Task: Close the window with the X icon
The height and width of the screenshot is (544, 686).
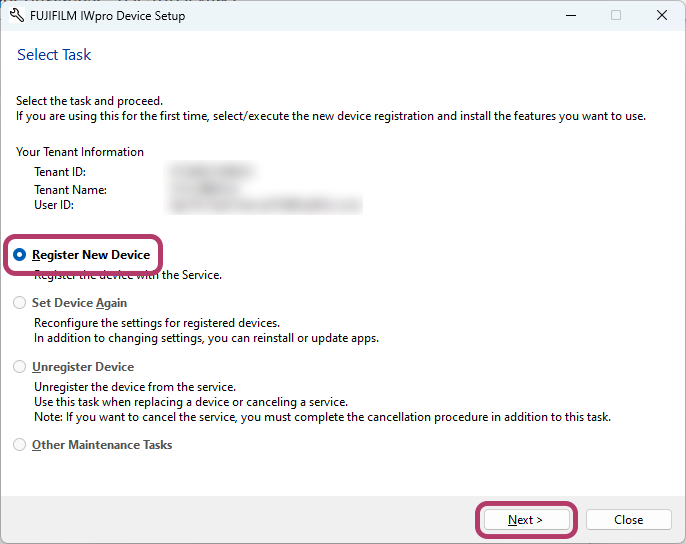Action: 662,15
